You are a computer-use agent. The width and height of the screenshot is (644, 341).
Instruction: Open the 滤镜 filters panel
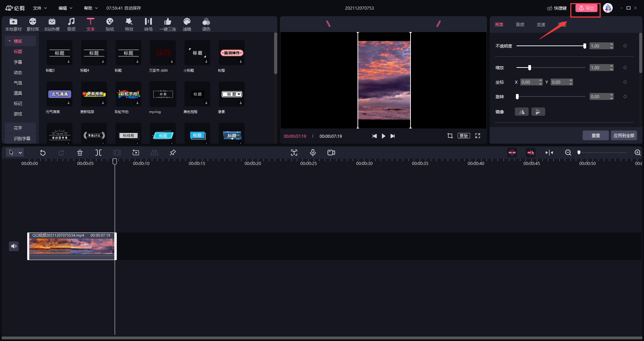[187, 24]
